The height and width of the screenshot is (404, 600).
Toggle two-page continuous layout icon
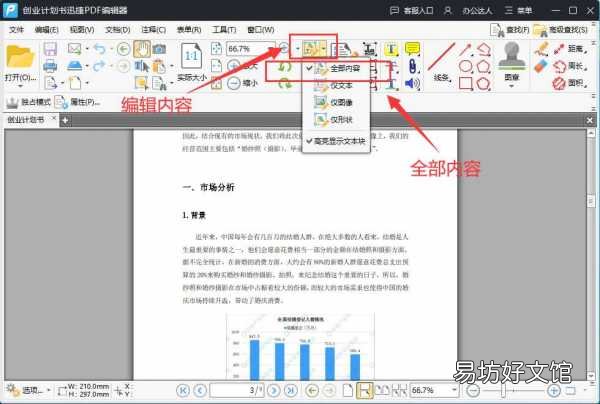tap(399, 390)
